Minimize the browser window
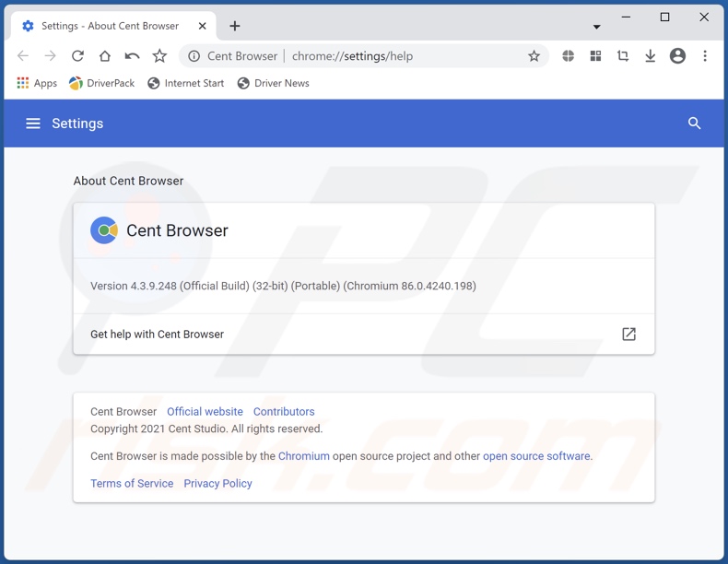Screen dimensions: 728x564 click(626, 18)
